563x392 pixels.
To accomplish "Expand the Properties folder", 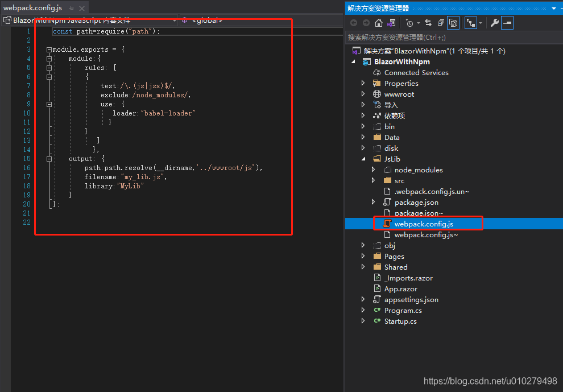I will (x=363, y=84).
